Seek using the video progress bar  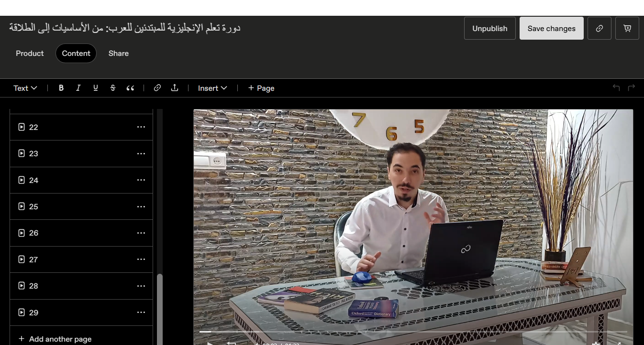tap(413, 332)
